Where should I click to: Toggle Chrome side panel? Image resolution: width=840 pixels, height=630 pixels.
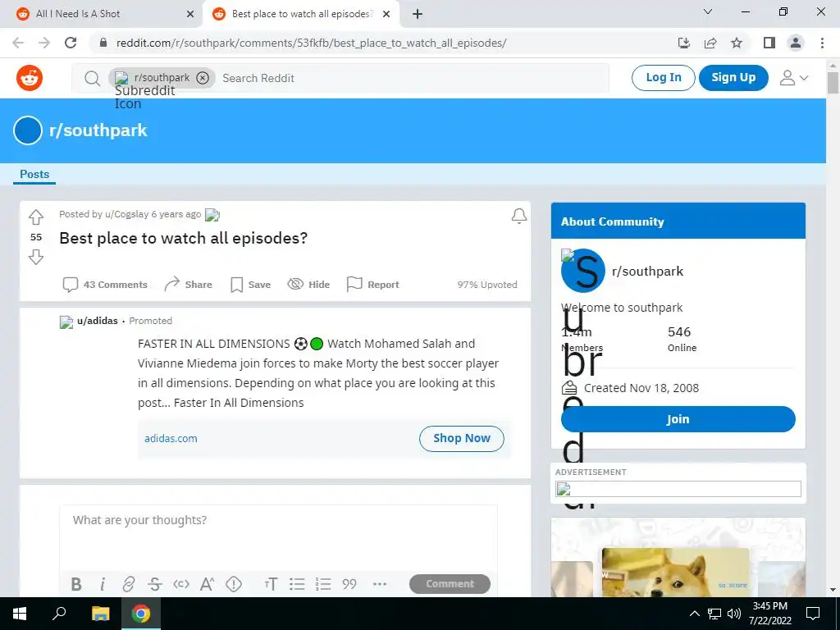click(x=769, y=43)
